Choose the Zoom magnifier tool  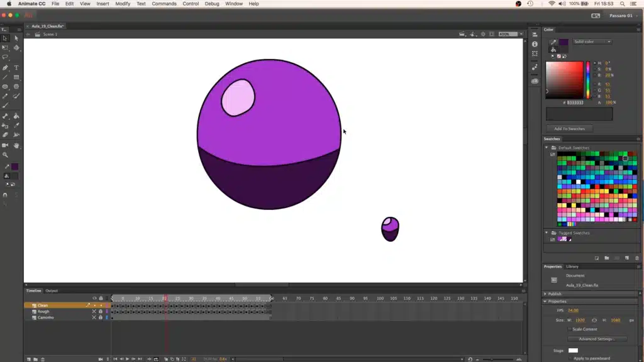pos(5,155)
